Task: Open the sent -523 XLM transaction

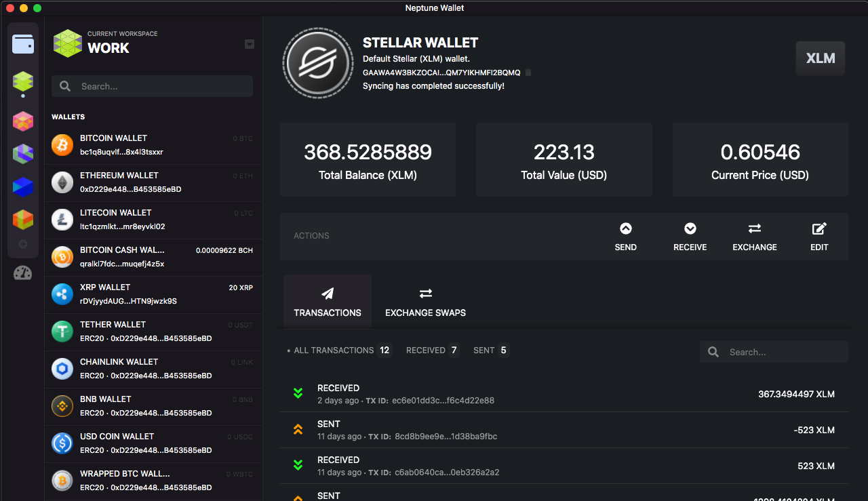Action: tap(564, 430)
